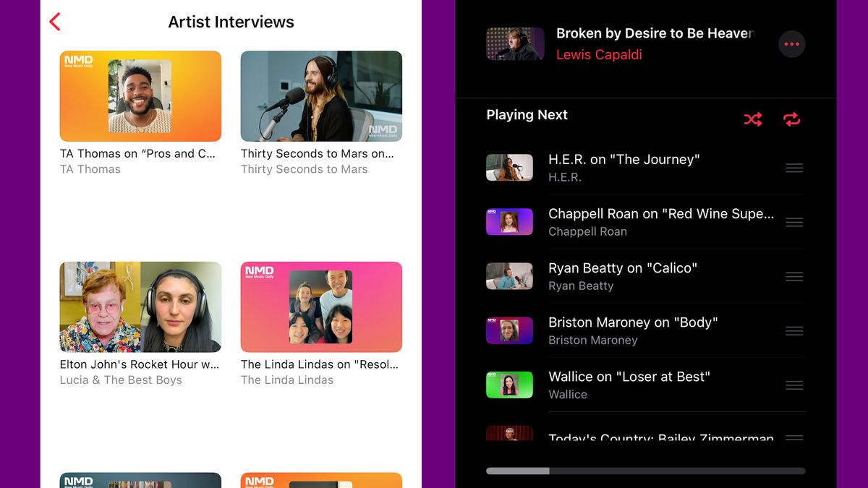Viewport: 868px width, 488px height.
Task: Open the H.E.R. queue item thumbnail
Action: pos(509,168)
